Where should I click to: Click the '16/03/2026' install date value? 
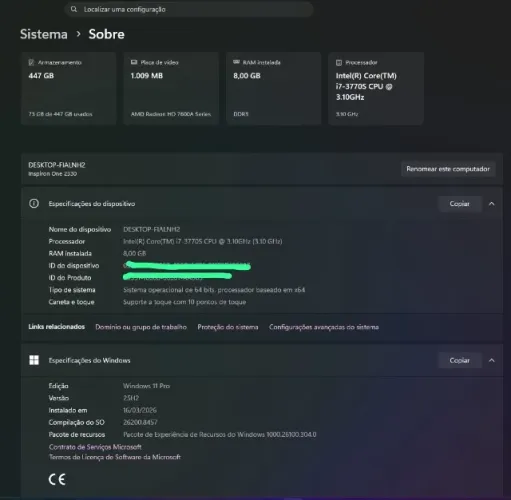point(140,410)
